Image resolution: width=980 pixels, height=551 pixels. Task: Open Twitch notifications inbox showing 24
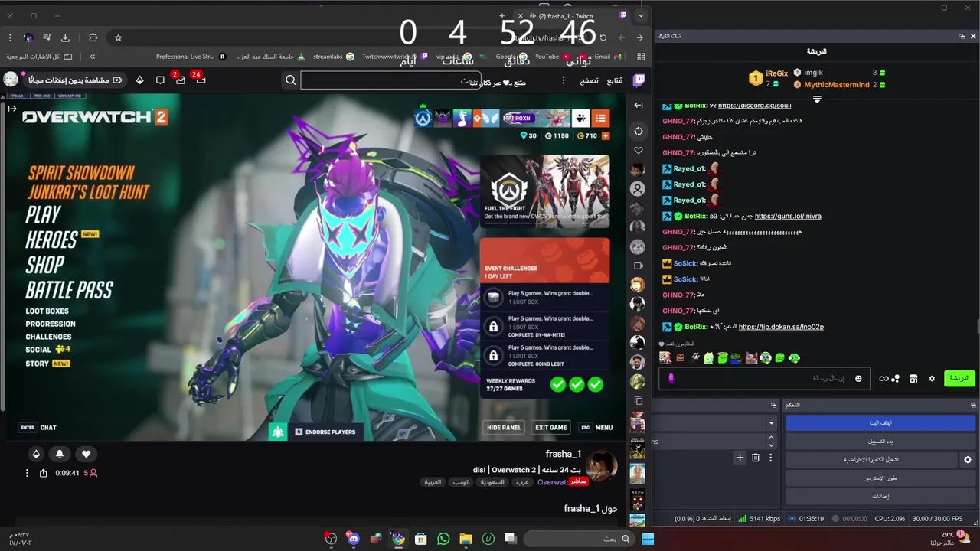click(200, 79)
